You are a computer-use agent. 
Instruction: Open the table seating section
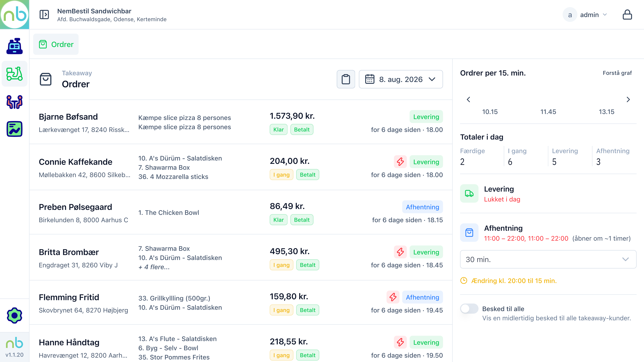coord(15,102)
